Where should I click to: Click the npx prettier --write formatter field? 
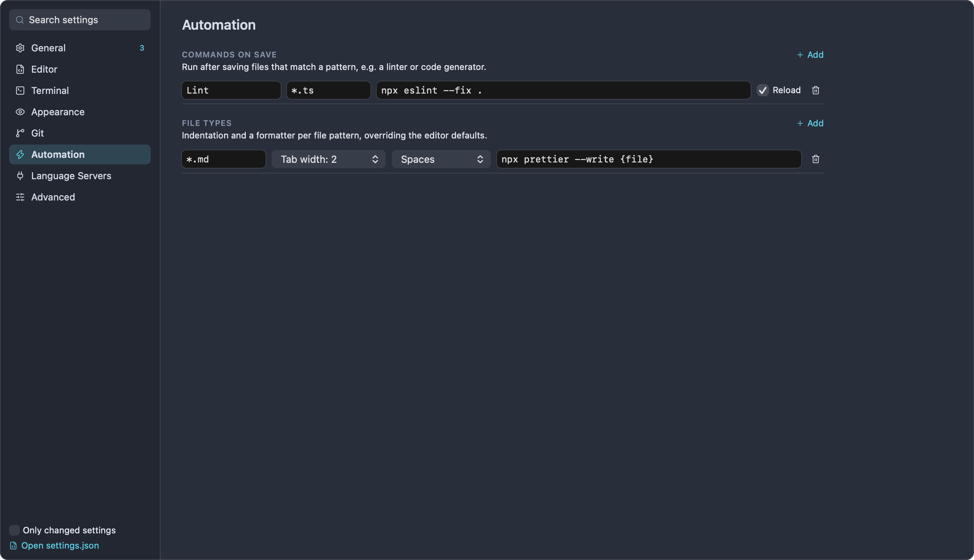coord(649,159)
